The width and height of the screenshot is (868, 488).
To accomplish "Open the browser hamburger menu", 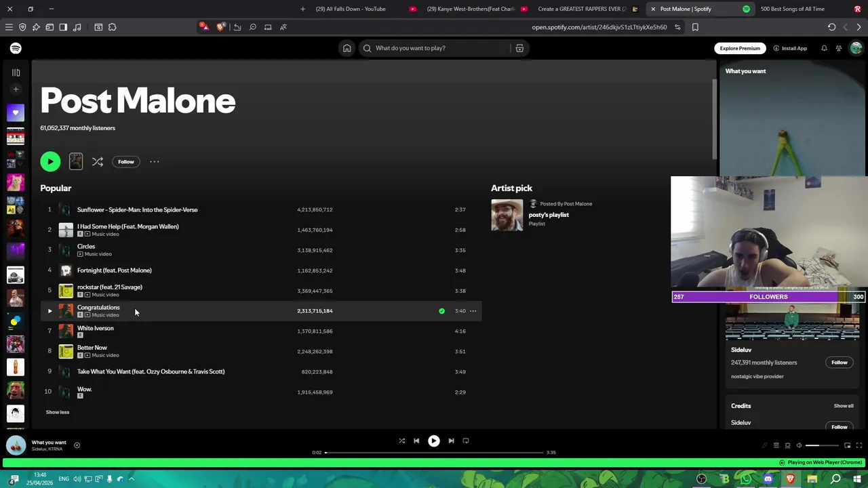I will coord(9,27).
